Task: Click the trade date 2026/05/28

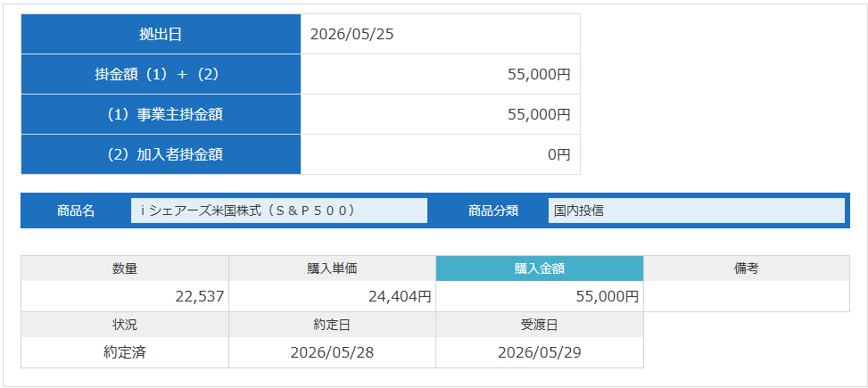Action: pos(332,352)
